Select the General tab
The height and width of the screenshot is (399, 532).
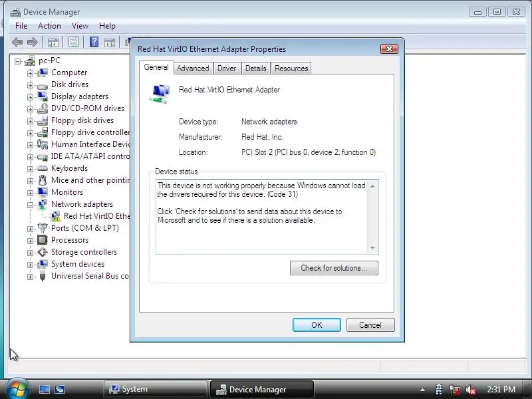(x=156, y=67)
